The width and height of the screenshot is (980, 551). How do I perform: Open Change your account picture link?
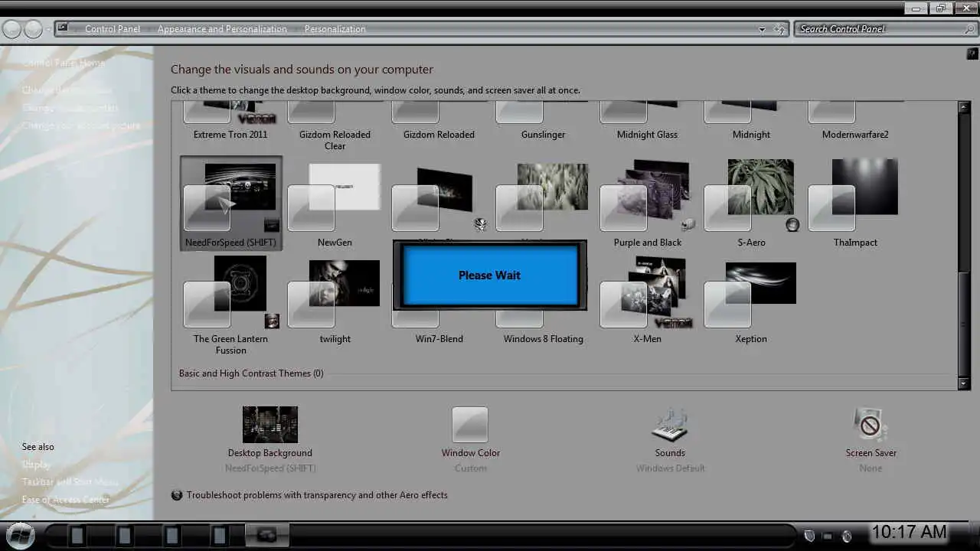click(x=81, y=126)
